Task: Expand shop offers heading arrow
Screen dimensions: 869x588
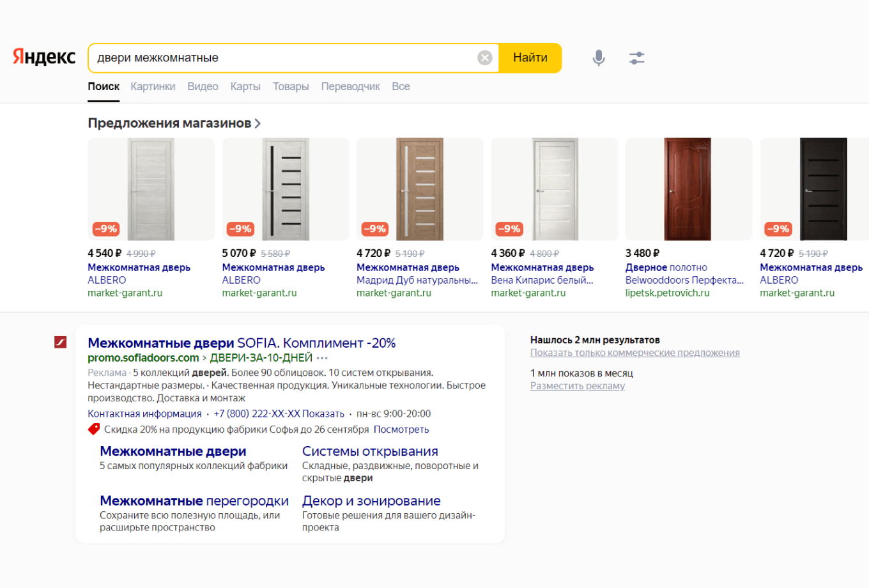Action: pos(258,123)
